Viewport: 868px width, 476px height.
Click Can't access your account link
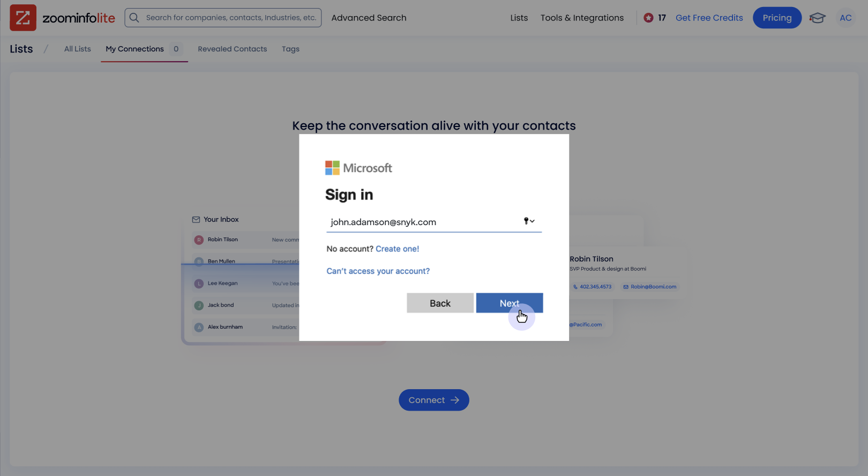click(378, 271)
